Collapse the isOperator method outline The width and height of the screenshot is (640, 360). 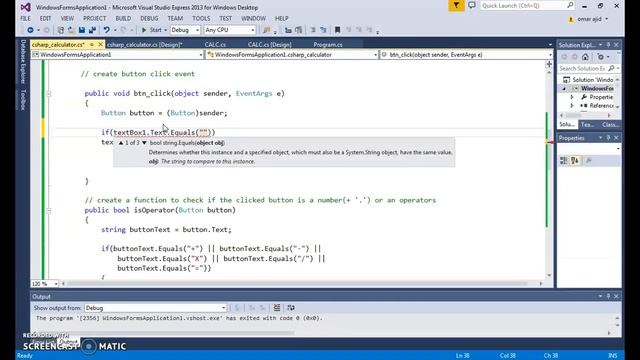click(x=49, y=211)
